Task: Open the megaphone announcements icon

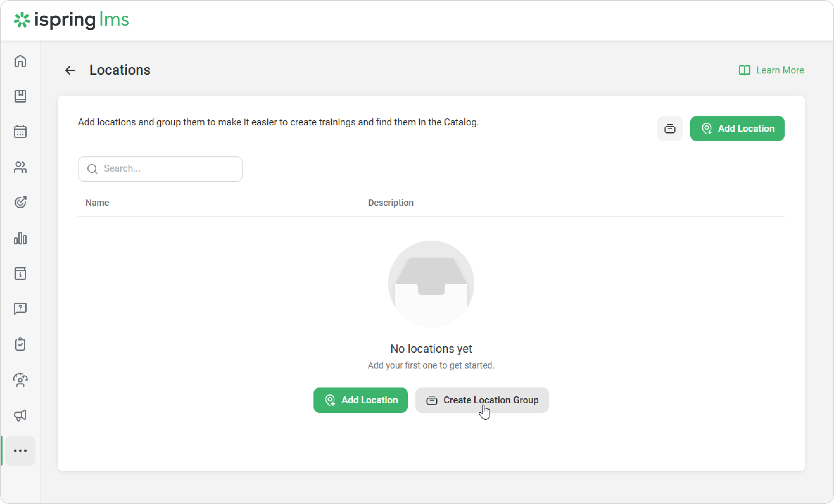Action: point(20,415)
